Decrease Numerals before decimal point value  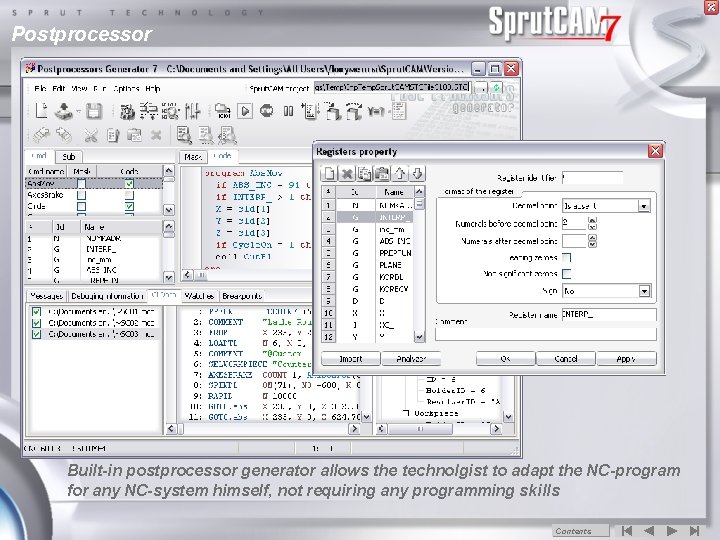[592, 226]
